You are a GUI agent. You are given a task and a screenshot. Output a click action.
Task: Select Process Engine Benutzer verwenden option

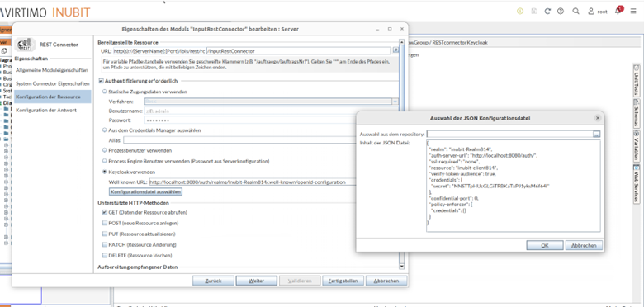(x=104, y=161)
